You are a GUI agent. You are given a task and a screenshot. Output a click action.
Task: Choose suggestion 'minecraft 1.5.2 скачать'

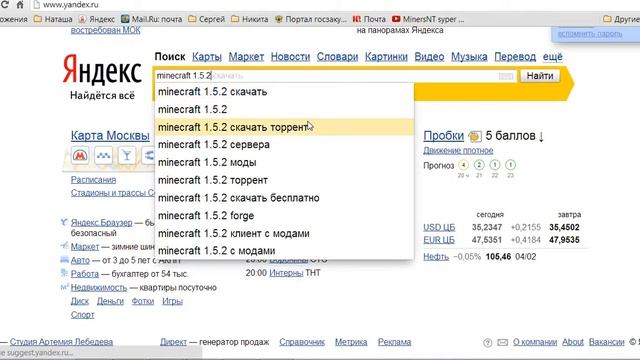click(284, 92)
